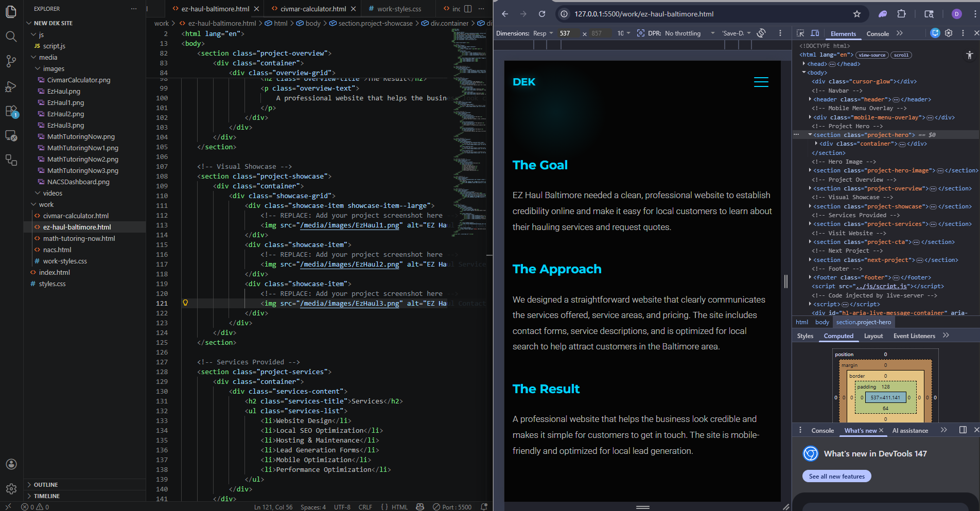Open the VS Code Explorer view icon
Screen dimensions: 980x511
tap(11, 11)
